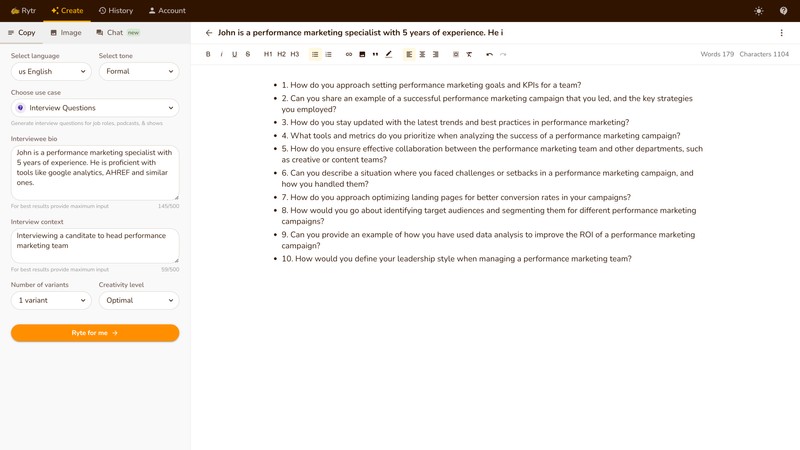Viewport: 800px width, 450px height.
Task: Toggle bold text formatting
Action: click(x=208, y=54)
